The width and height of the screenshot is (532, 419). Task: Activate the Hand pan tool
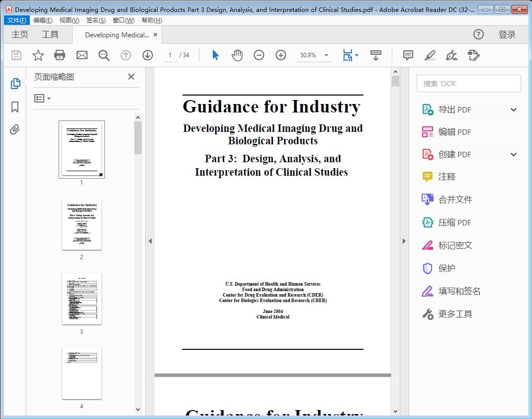pos(237,55)
